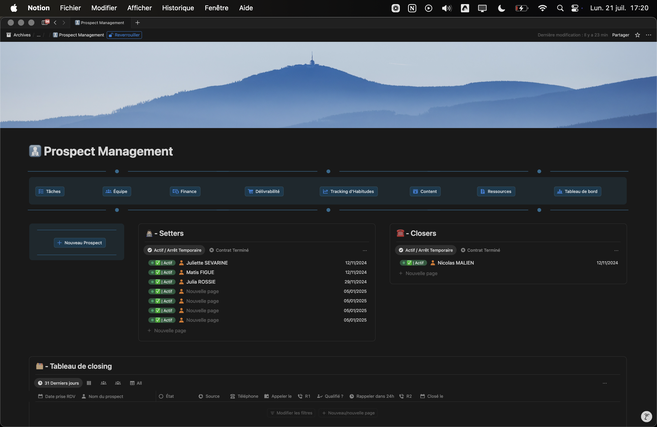Click the Partager button
Viewport: 657px width, 427px height.
(621, 35)
